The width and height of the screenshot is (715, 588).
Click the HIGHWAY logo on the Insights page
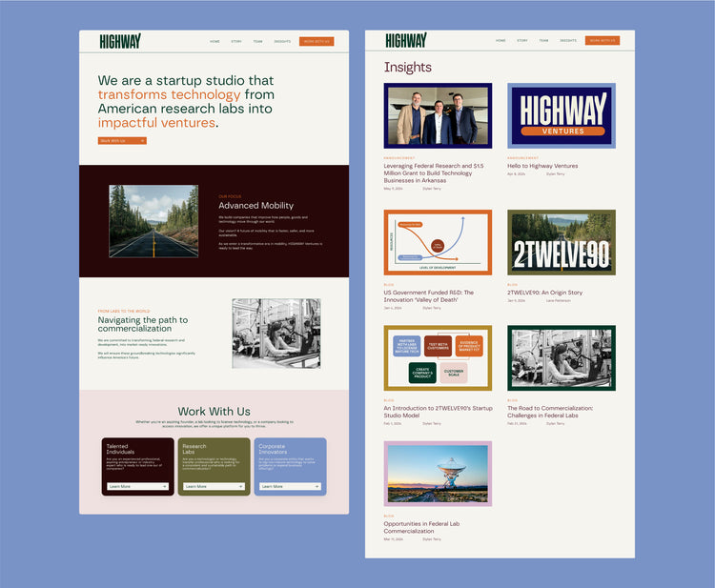(406, 40)
